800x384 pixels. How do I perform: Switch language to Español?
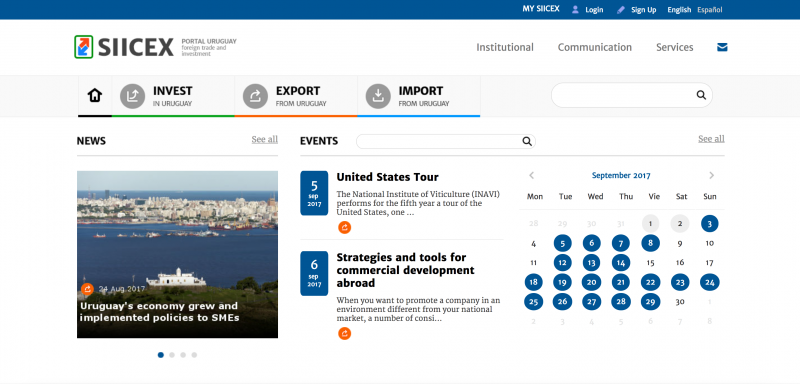point(710,10)
